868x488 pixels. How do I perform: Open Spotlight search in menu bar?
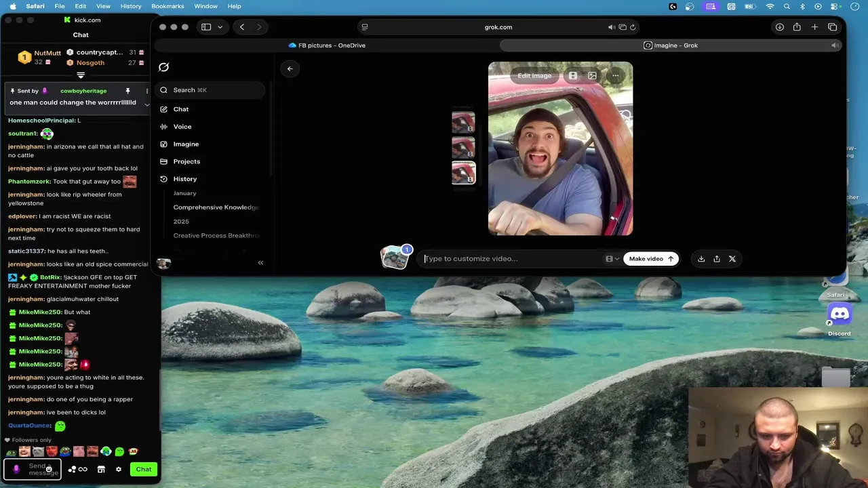click(x=787, y=6)
